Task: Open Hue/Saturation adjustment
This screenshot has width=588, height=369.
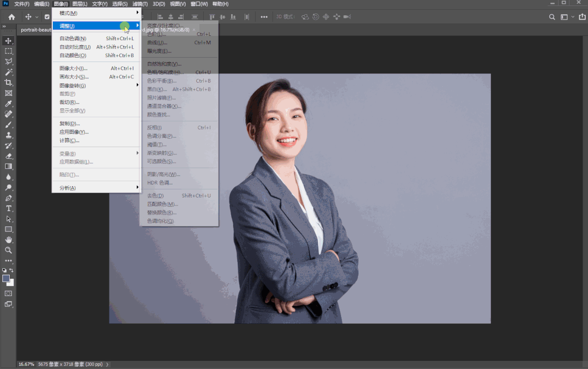Action: (x=179, y=72)
